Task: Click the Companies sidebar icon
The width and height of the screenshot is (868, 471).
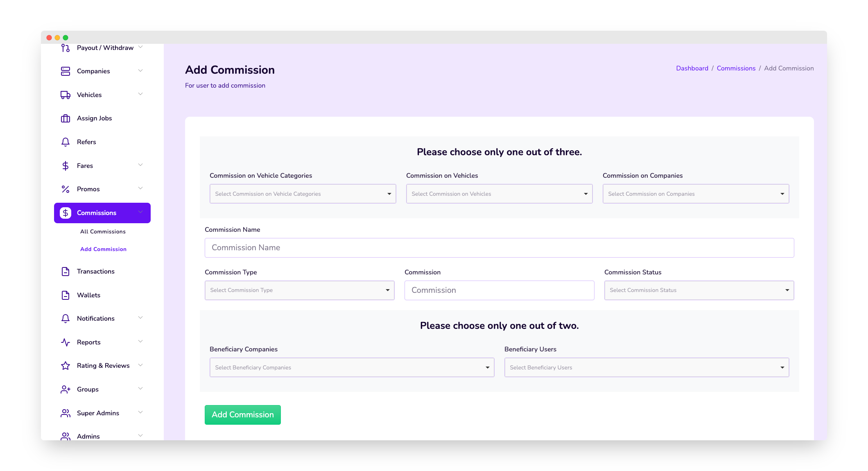Action: tap(66, 71)
